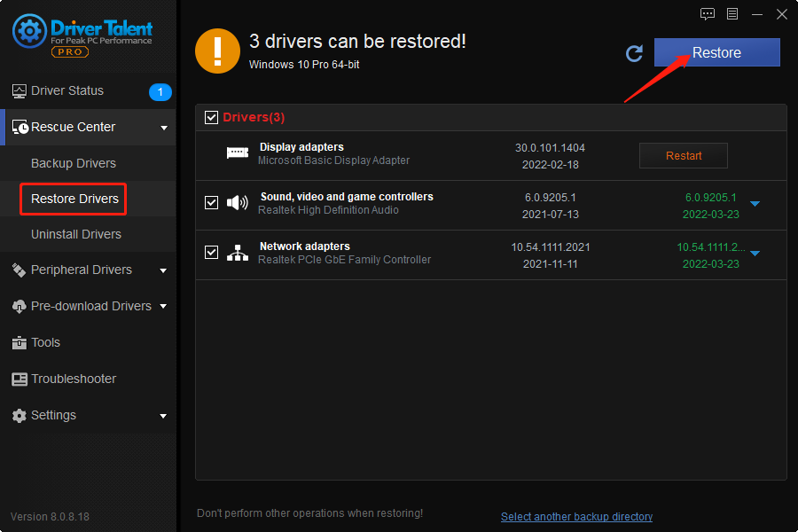
Task: Open the Tools section
Action: click(88, 342)
